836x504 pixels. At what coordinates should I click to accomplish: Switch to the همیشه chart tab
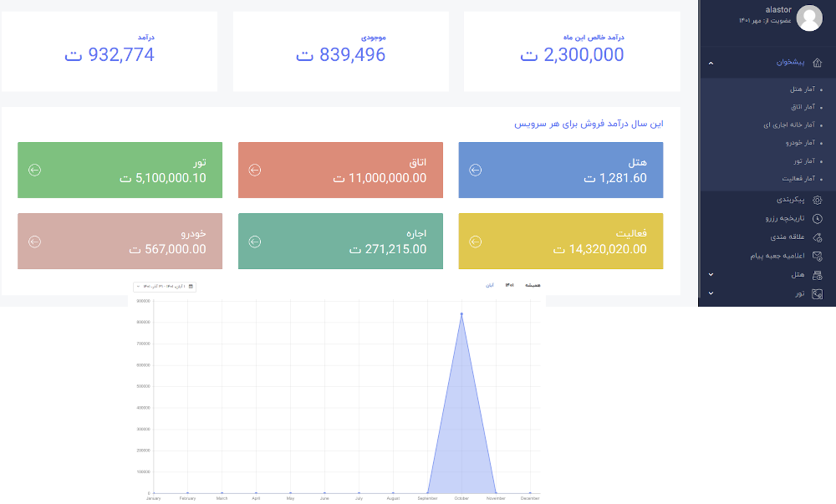tap(533, 285)
